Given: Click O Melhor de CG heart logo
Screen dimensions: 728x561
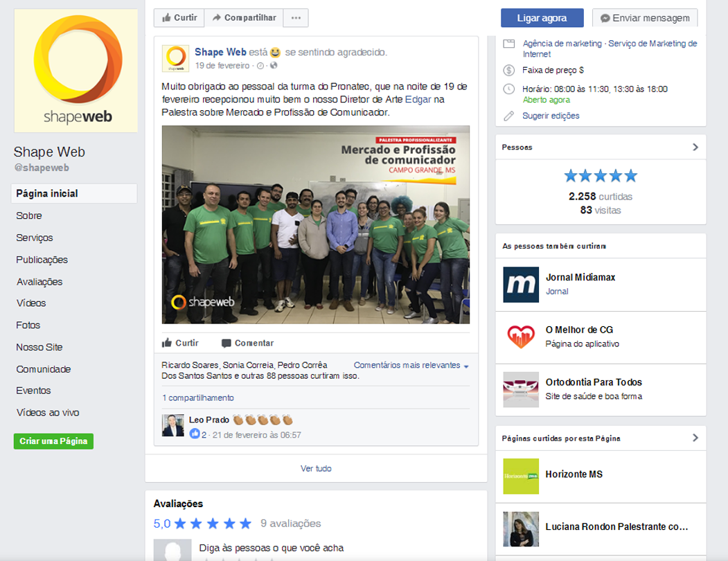Looking at the screenshot, I should (521, 337).
